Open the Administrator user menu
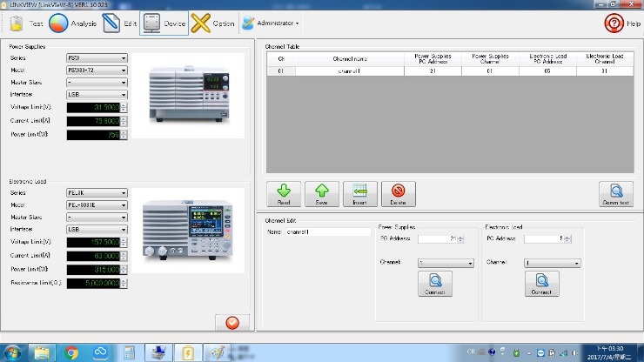Screen dimensions: 644x362 [271, 23]
